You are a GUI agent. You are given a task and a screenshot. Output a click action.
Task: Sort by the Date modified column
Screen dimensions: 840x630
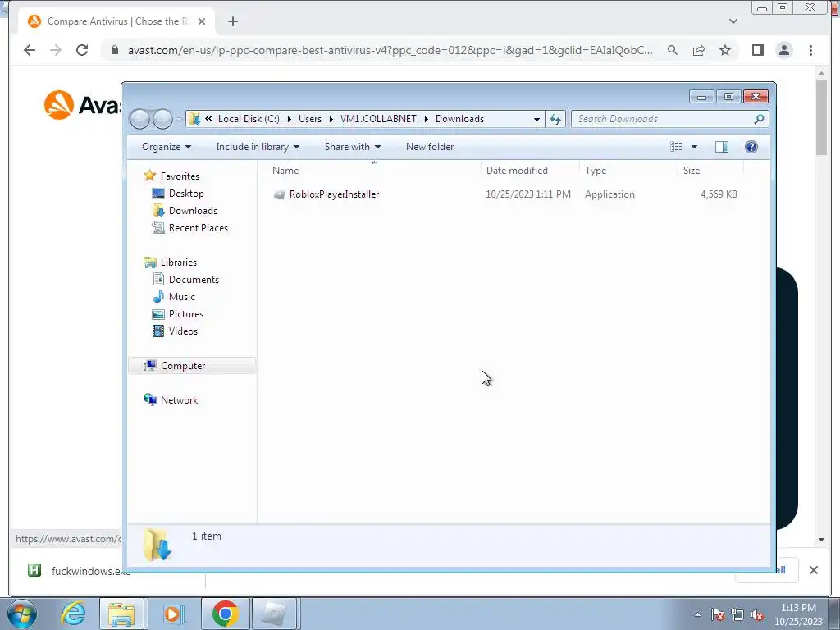530,171
